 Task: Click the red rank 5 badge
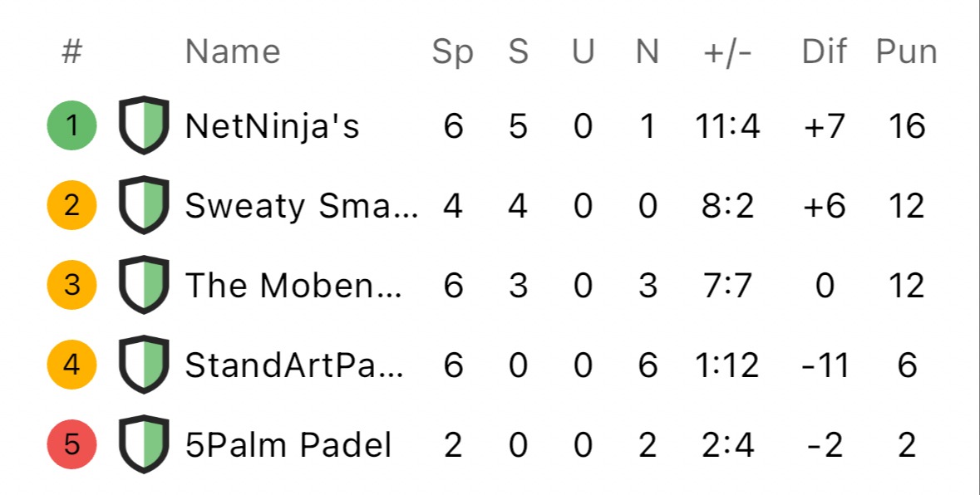[x=71, y=444]
